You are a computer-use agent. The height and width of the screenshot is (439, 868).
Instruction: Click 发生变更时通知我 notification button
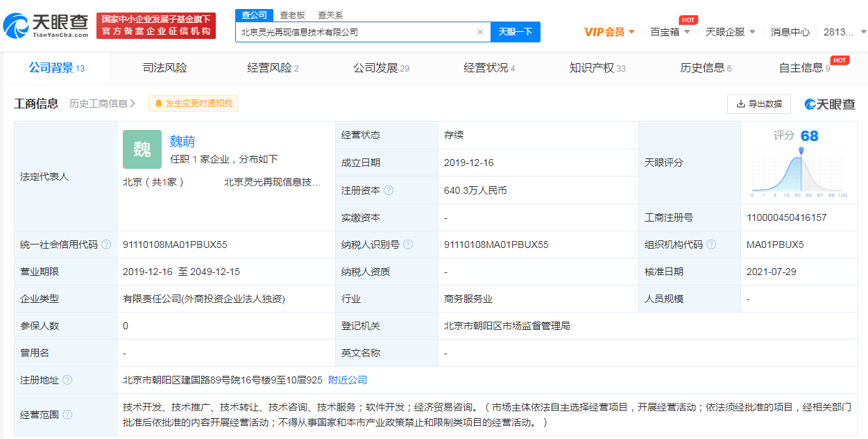coord(194,103)
